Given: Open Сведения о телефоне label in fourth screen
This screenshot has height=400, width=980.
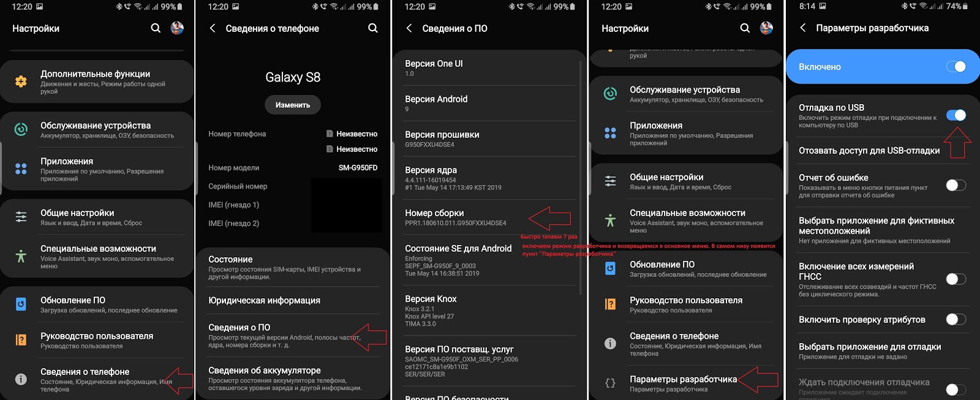Looking at the screenshot, I should coord(674,336).
